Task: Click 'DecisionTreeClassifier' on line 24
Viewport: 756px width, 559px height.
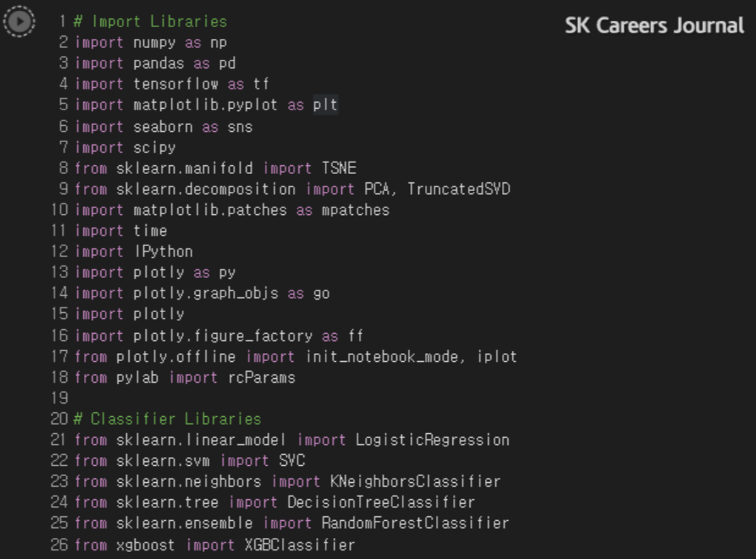Action: (381, 502)
